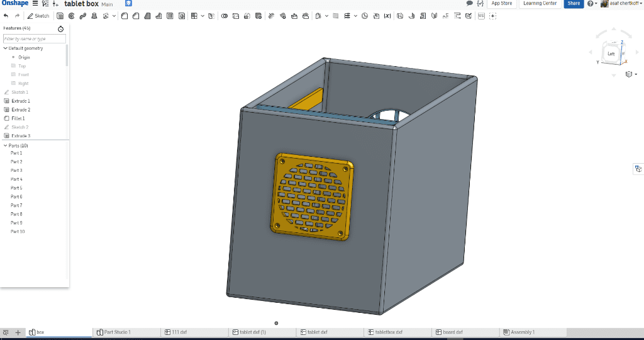
Task: Open the asaf chertkoff user menu
Action: coord(621,3)
